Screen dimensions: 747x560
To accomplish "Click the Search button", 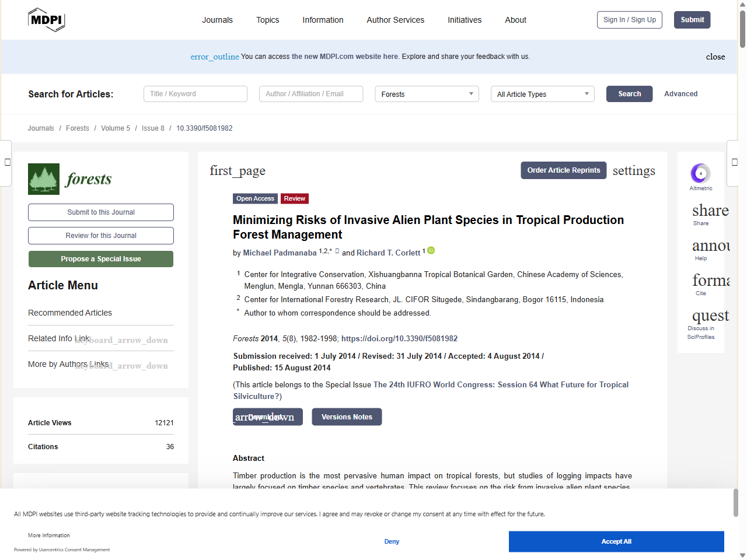I will click(629, 94).
